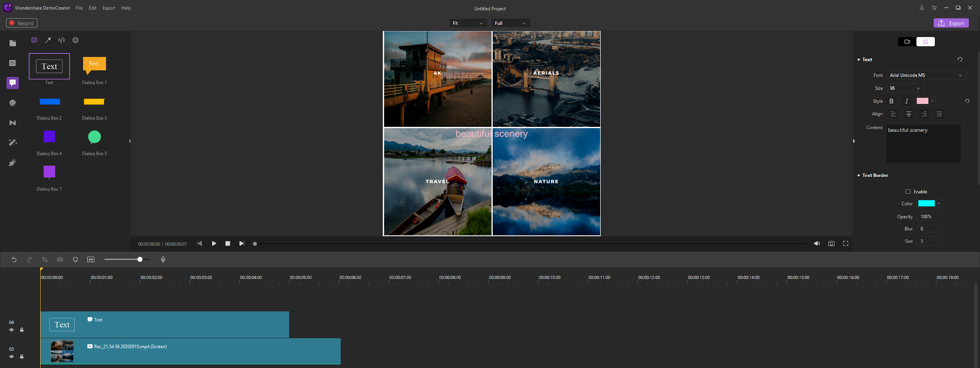Viewport: 980px width, 368px height.
Task: Click the split clip icon
Action: coord(60,260)
